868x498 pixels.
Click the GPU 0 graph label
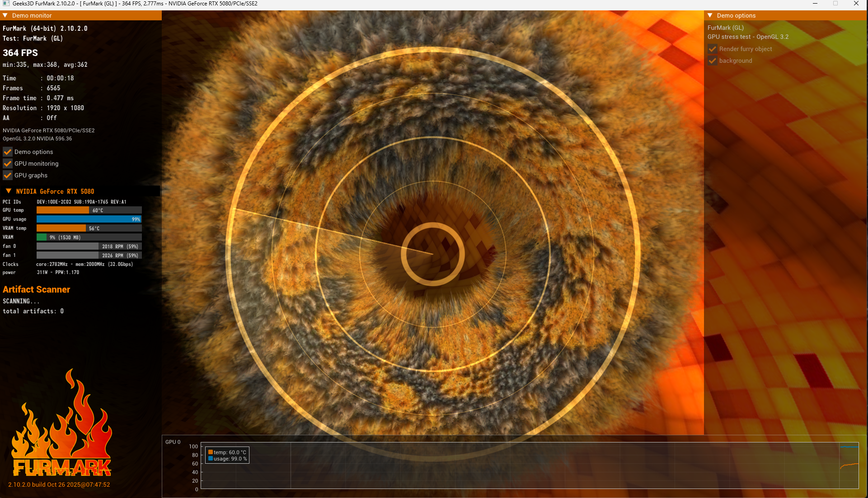pos(173,442)
